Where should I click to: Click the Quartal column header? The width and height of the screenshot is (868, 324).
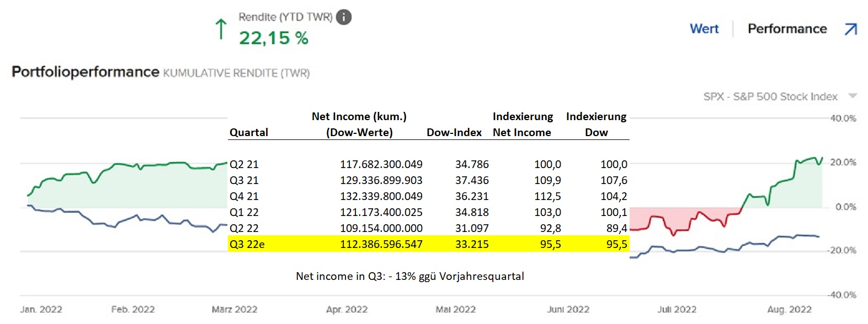click(249, 132)
